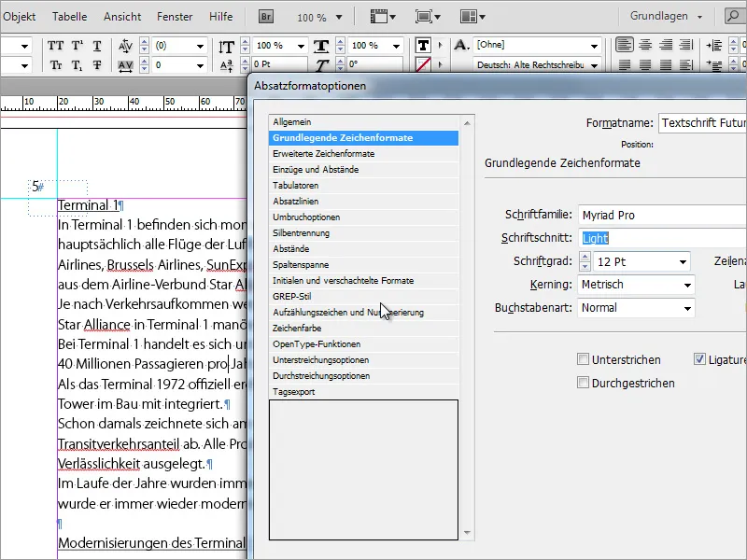
Task: Select Absatzlinien category
Action: [363, 201]
